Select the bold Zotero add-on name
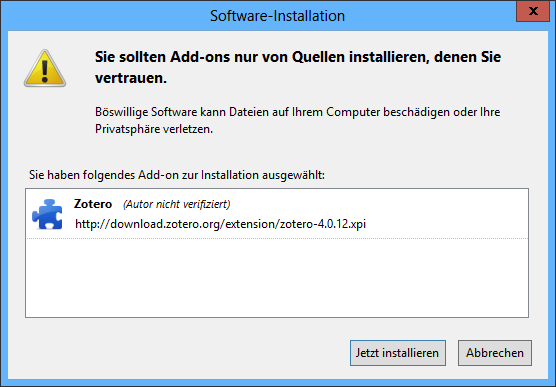Screen dimensions: 556x387 click(93, 204)
